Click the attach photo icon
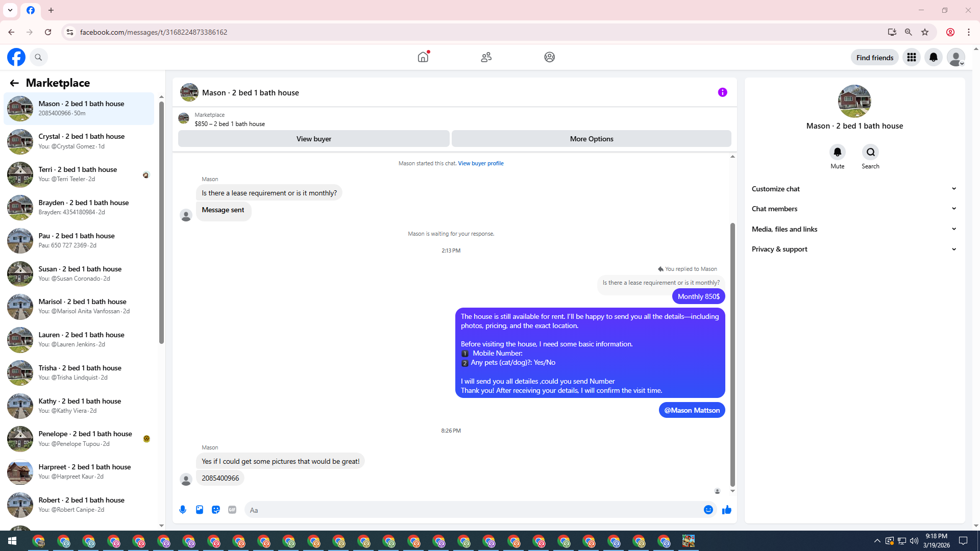The image size is (980, 551). coord(200,510)
